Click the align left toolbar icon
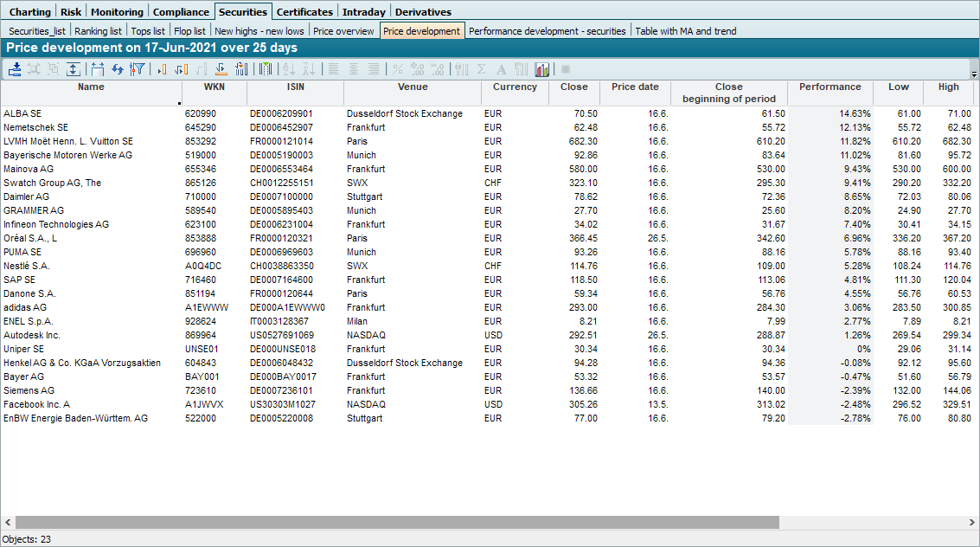Viewport: 980px width, 547px height. point(334,69)
